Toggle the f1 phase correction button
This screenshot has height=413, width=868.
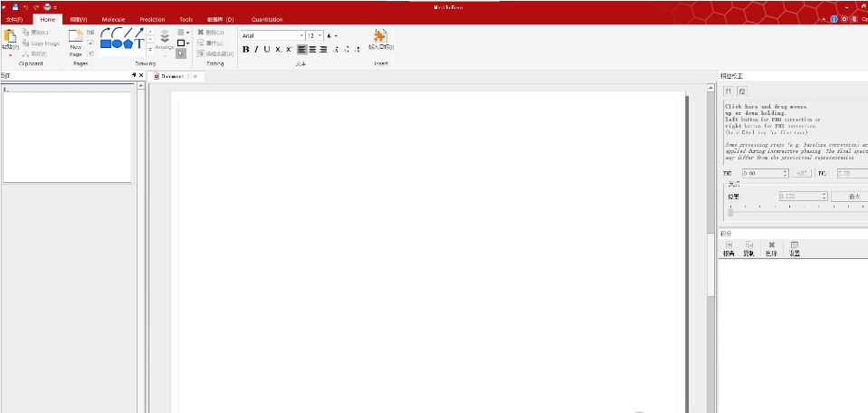tap(729, 91)
